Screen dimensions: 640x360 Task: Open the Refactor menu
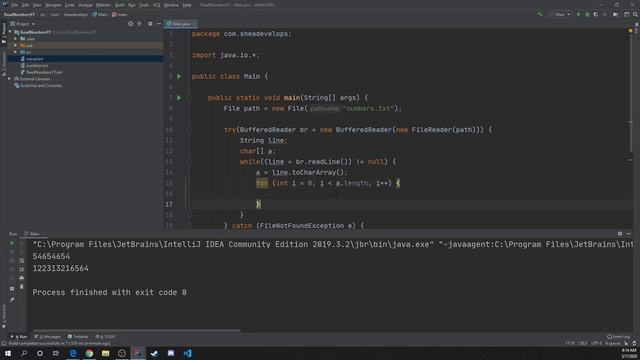click(x=104, y=5)
